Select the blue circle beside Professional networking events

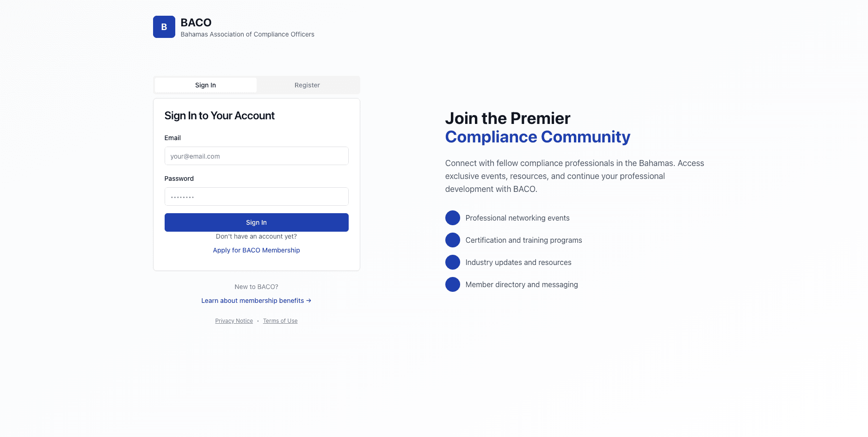point(453,217)
